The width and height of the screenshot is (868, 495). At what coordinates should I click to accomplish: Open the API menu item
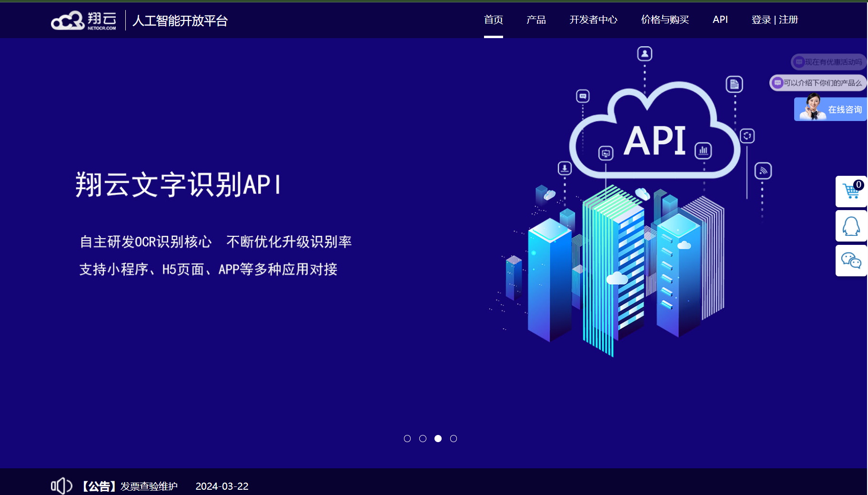point(720,20)
